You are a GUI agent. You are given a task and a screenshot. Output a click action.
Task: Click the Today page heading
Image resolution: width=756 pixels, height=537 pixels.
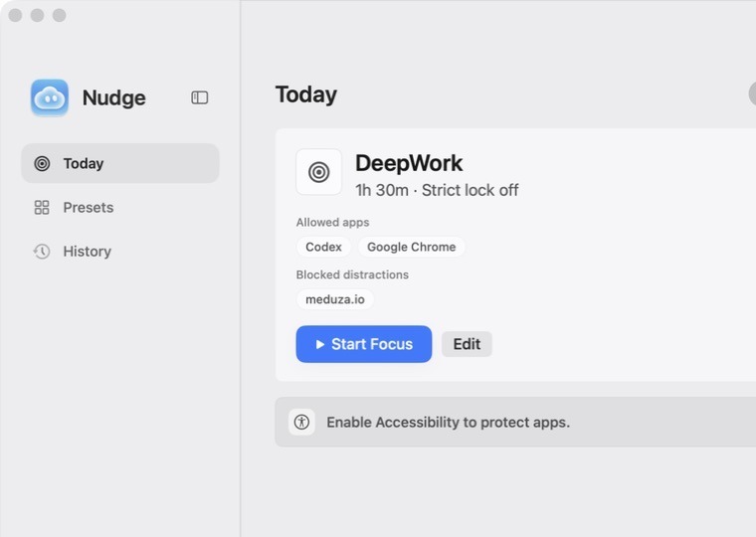306,94
